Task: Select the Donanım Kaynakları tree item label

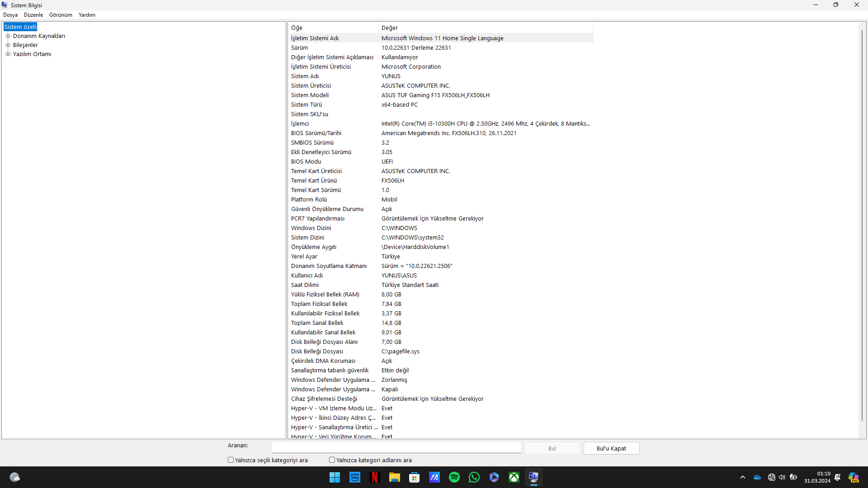Action: click(39, 36)
